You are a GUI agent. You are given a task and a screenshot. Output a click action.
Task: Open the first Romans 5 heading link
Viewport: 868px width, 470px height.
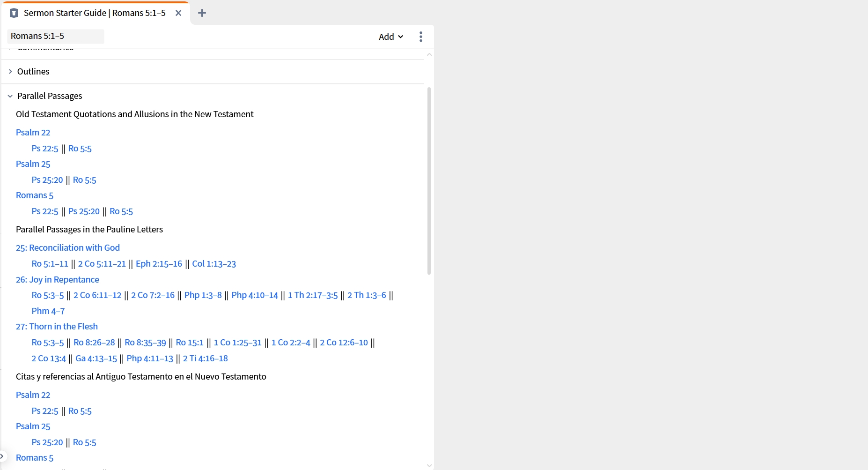point(35,195)
